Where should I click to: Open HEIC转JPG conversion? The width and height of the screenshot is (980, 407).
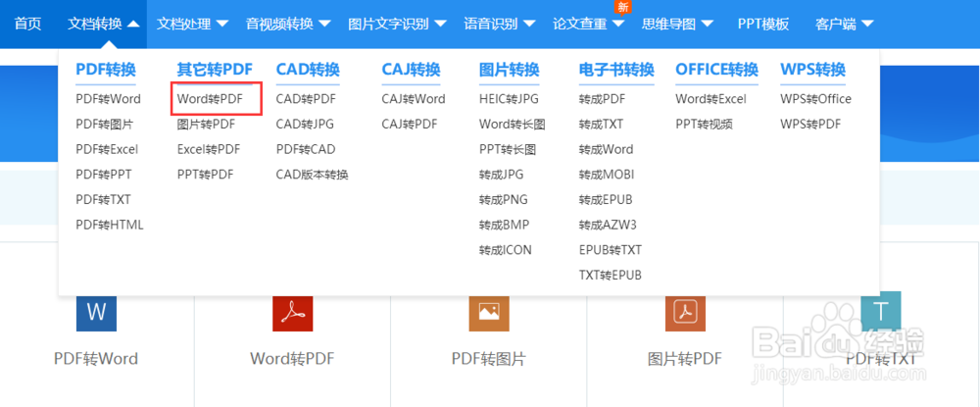pyautogui.click(x=509, y=99)
